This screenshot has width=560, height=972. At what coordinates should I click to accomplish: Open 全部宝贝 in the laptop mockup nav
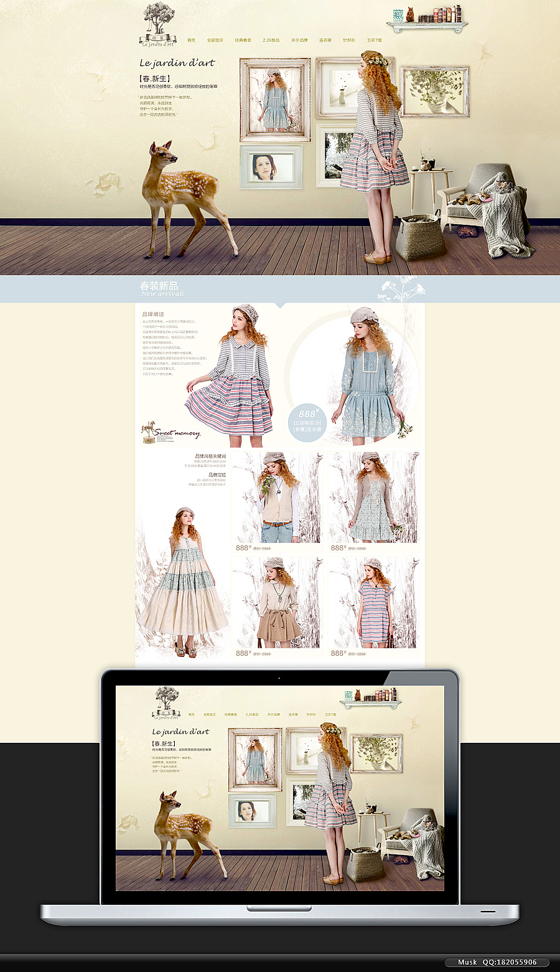[209, 714]
